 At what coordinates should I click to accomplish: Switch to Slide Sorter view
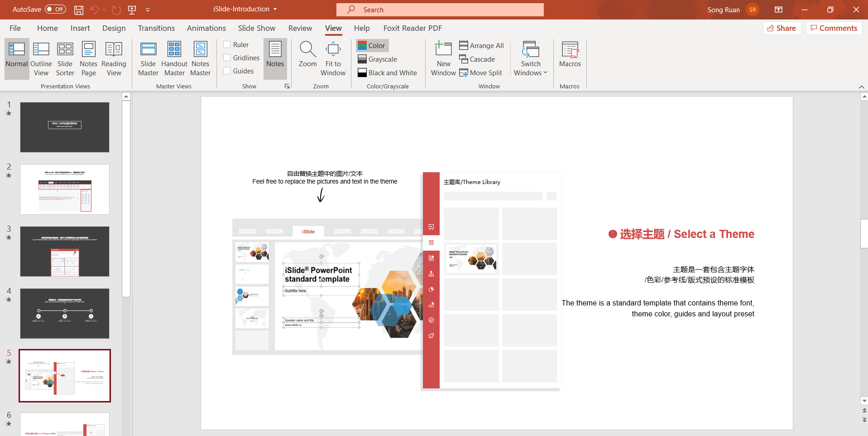point(65,59)
